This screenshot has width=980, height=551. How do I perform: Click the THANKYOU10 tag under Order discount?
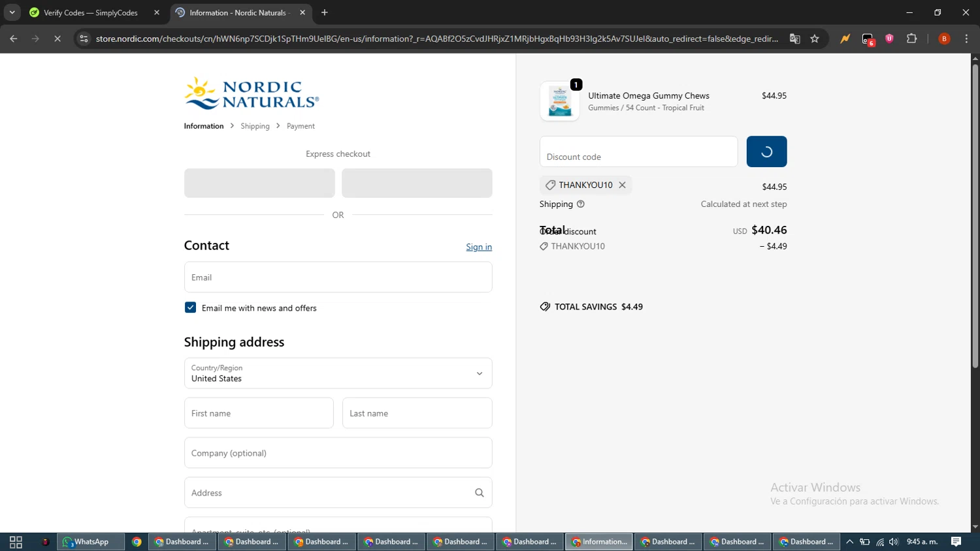572,246
